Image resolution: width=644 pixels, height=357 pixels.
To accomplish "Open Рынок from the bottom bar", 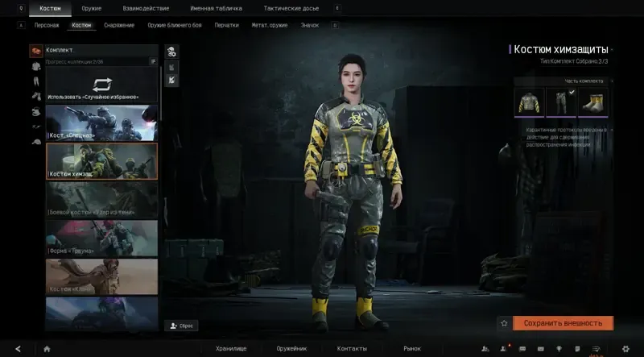I will (x=412, y=349).
